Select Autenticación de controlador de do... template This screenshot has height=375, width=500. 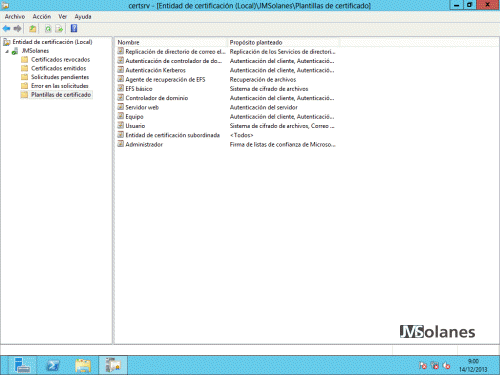(x=173, y=61)
